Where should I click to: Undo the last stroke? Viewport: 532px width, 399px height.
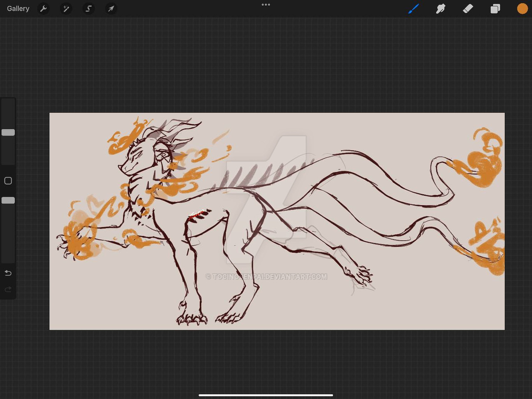(x=8, y=273)
